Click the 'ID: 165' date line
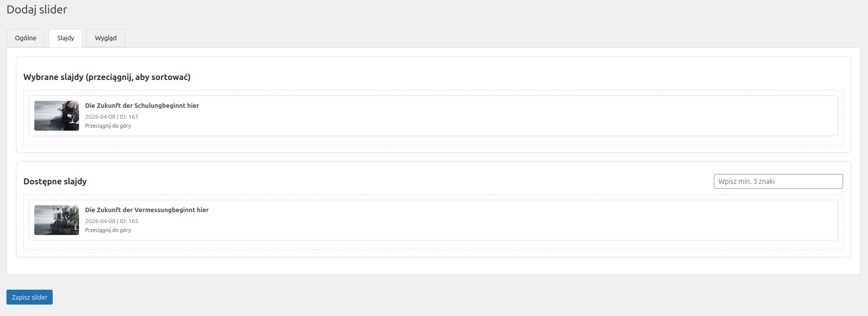Image resolution: width=868 pixels, height=316 pixels. coord(111,221)
